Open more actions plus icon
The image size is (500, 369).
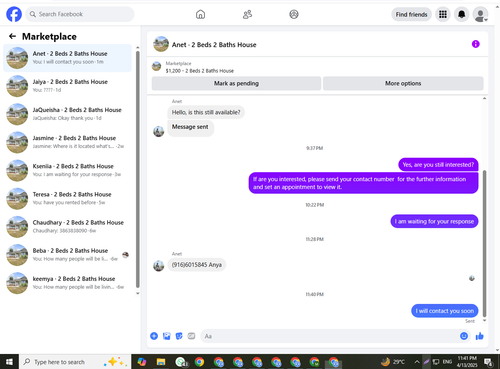pyautogui.click(x=154, y=336)
